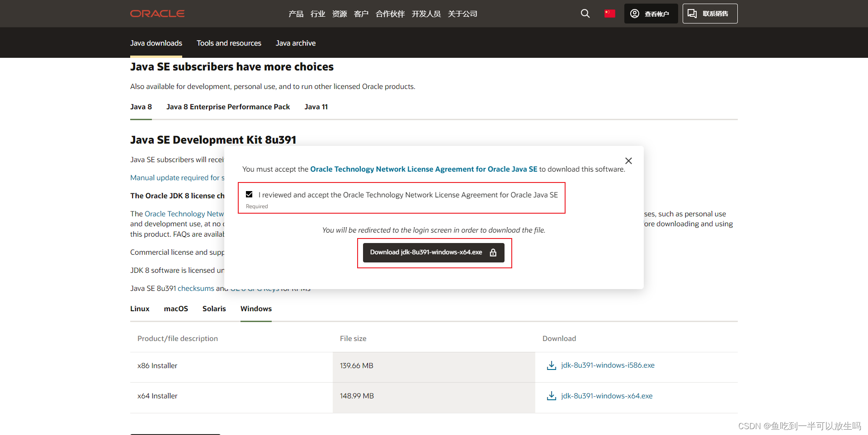Click jdk-8u391-windows-i586.exe download link

pos(608,365)
